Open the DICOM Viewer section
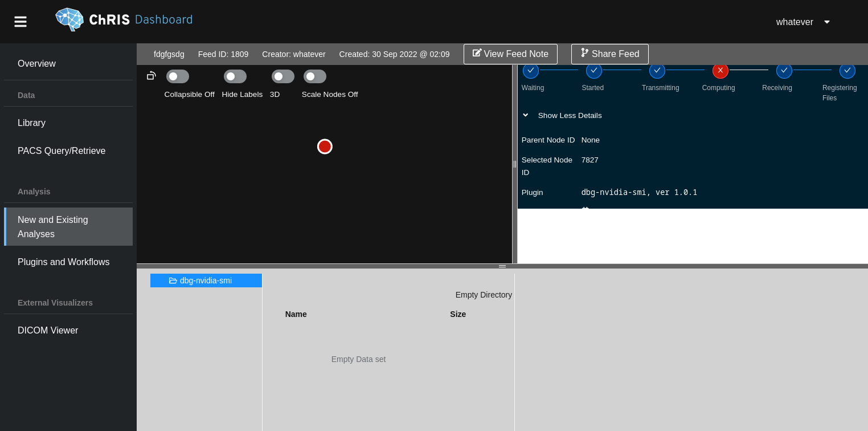 [x=48, y=331]
